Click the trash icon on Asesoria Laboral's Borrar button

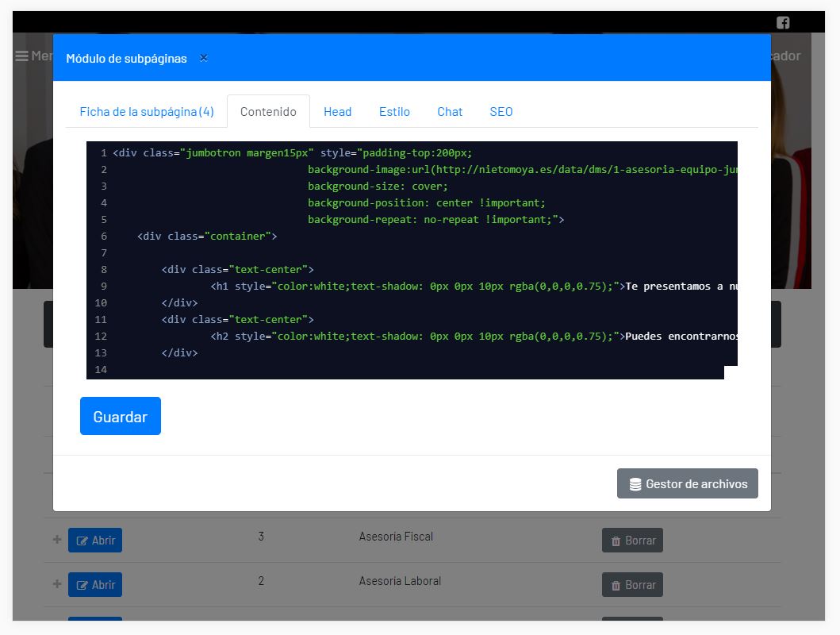coord(616,585)
